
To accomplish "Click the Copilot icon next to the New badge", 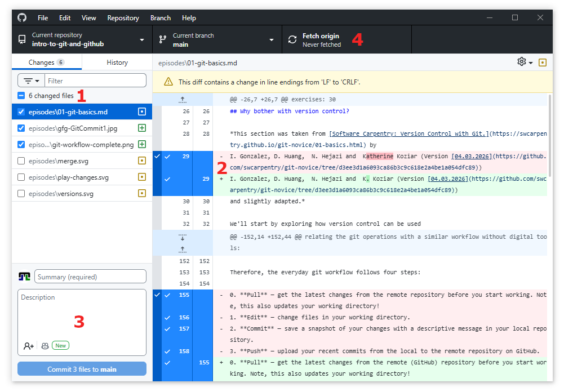I will [45, 346].
